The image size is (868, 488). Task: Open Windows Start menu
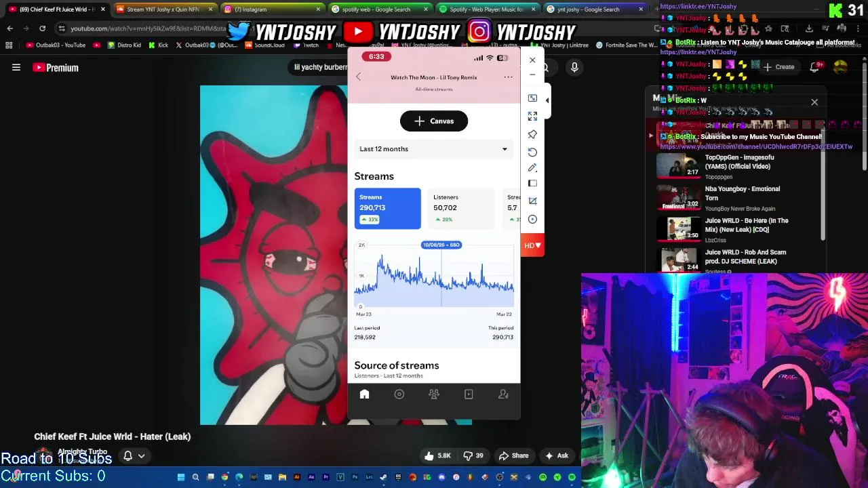[181, 477]
